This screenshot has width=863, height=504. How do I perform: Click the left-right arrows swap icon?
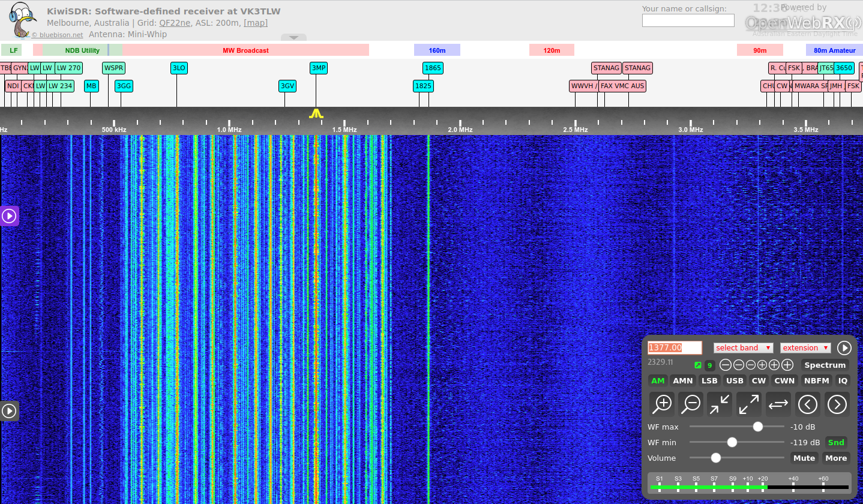coord(778,404)
